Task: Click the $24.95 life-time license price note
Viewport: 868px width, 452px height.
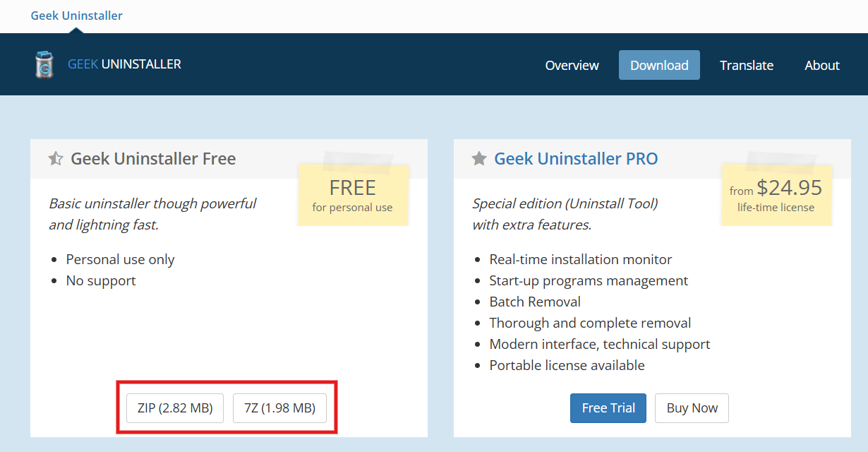Action: tap(776, 195)
